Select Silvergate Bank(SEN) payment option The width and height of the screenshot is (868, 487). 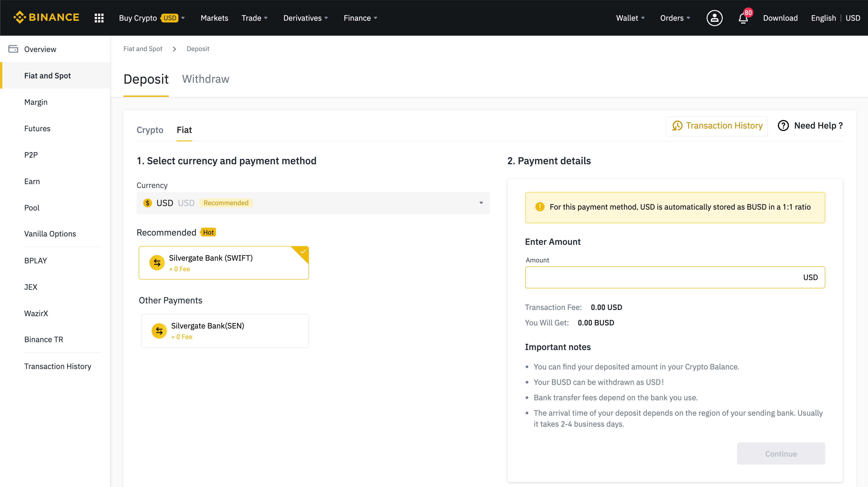[x=225, y=331]
